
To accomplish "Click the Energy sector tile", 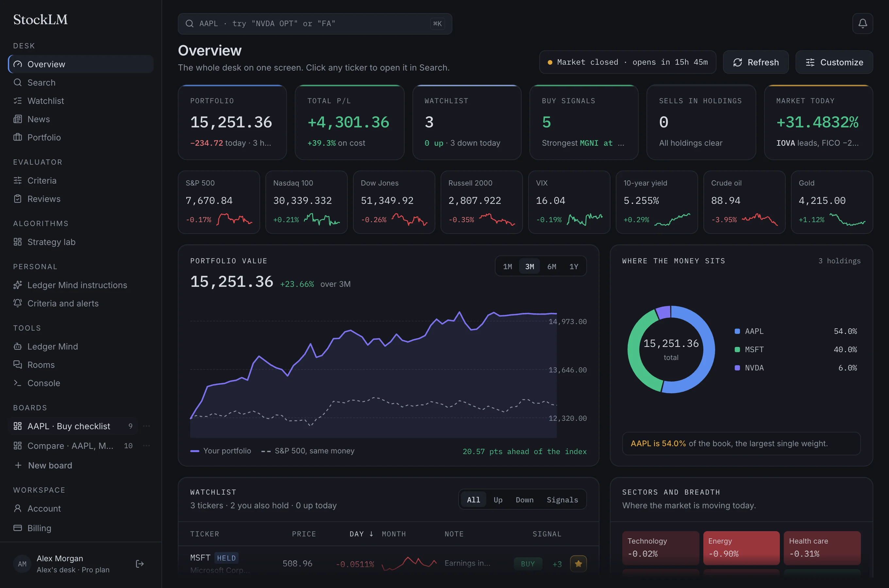I will (x=741, y=548).
